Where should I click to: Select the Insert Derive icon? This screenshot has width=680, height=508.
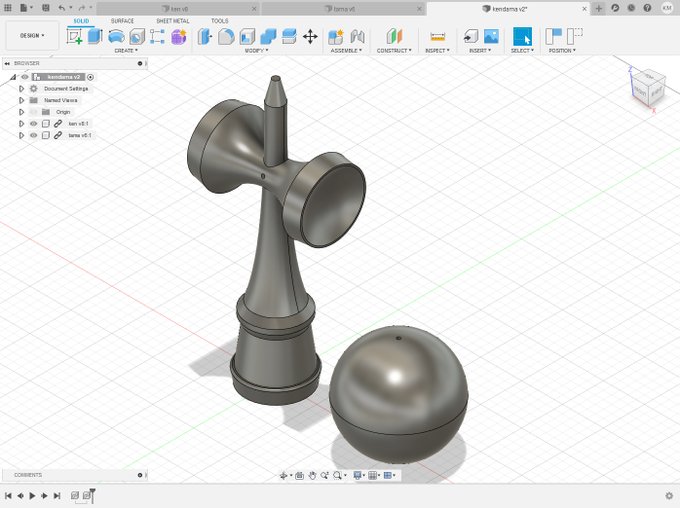[470, 36]
